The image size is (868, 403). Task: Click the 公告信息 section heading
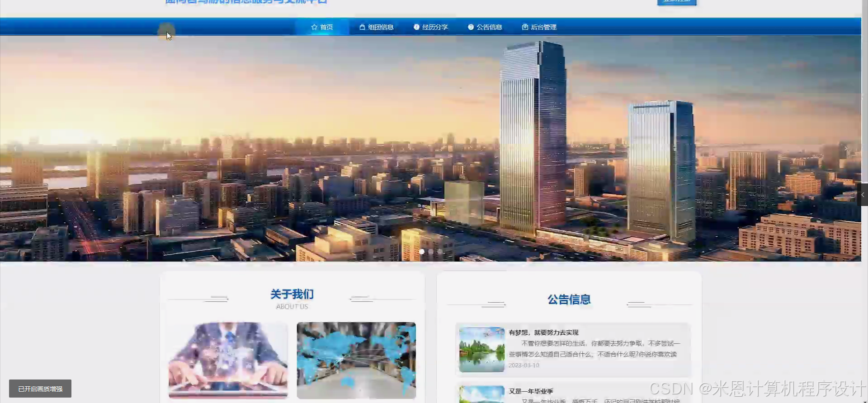[569, 300]
